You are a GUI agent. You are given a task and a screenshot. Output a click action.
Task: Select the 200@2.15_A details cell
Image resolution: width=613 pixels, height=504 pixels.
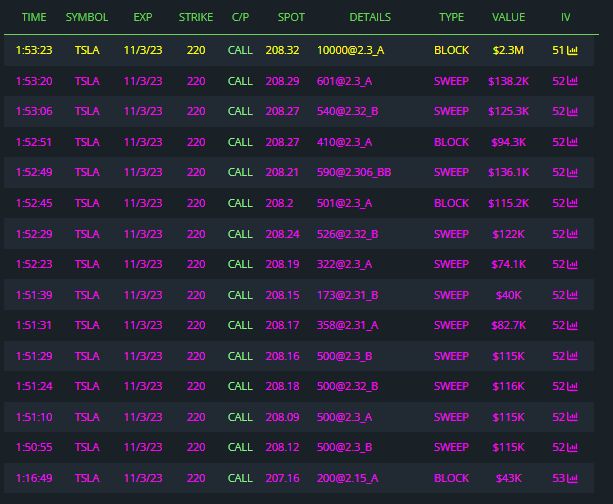(348, 478)
